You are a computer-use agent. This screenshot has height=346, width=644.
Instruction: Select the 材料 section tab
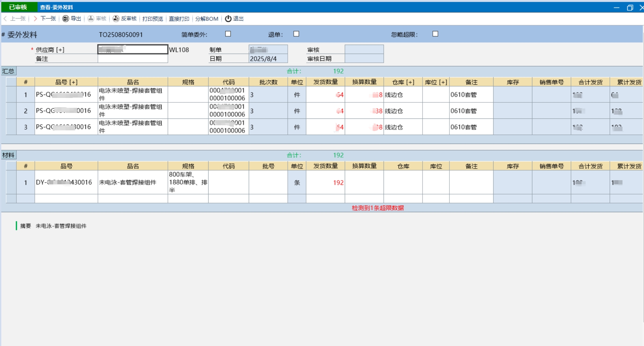(9, 155)
